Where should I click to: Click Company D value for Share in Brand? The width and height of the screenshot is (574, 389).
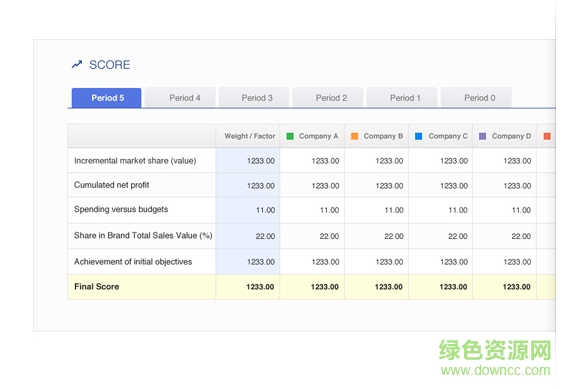point(521,236)
